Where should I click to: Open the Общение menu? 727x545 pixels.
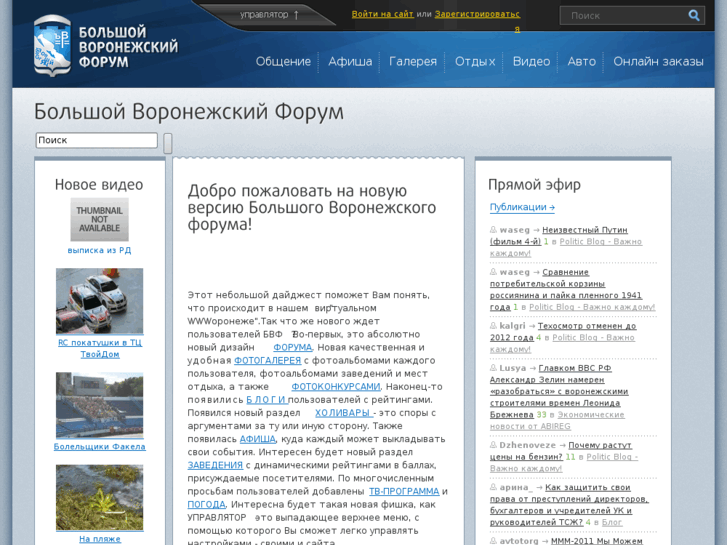pyautogui.click(x=283, y=61)
